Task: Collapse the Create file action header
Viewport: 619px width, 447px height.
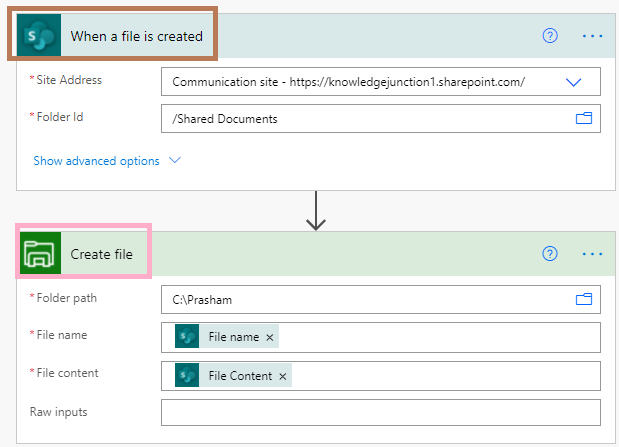Action: click(x=318, y=254)
